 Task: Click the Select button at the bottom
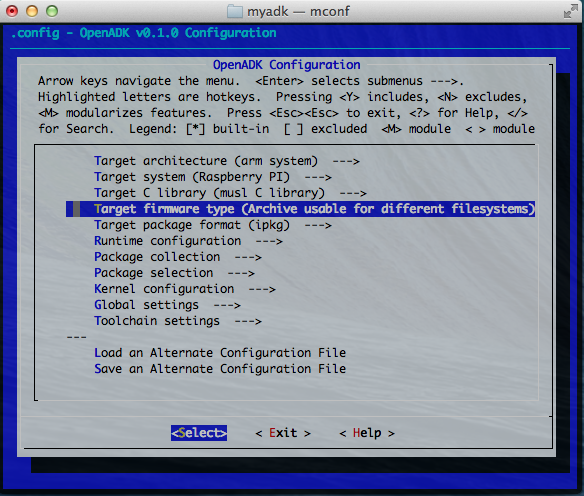tap(199, 433)
